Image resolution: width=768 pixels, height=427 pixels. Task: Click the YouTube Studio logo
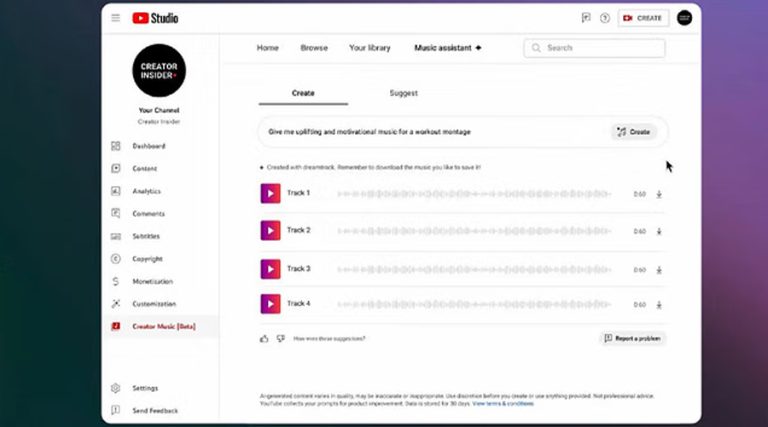point(155,18)
